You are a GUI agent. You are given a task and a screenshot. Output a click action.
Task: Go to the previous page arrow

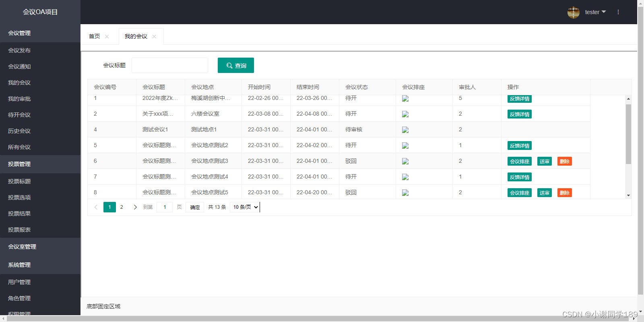coord(96,207)
